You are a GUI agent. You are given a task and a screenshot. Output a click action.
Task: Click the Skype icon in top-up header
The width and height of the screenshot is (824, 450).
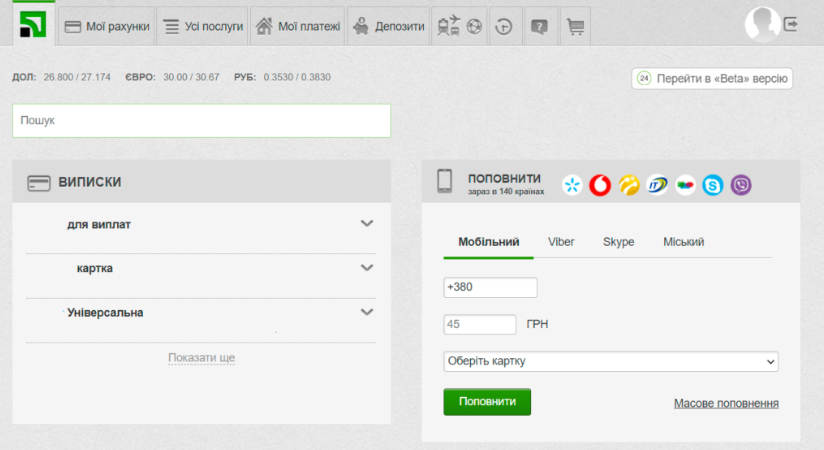tap(712, 185)
